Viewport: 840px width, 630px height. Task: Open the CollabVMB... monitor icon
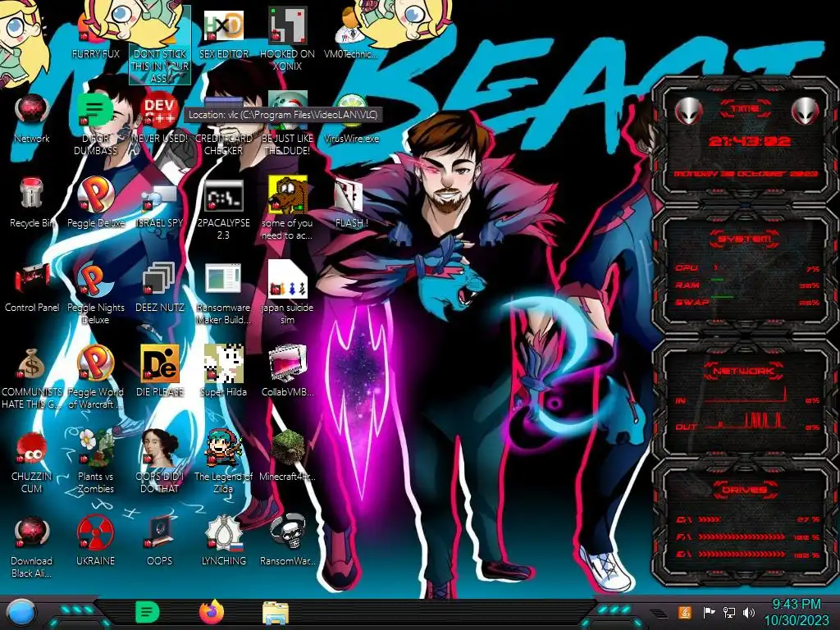[x=287, y=372]
